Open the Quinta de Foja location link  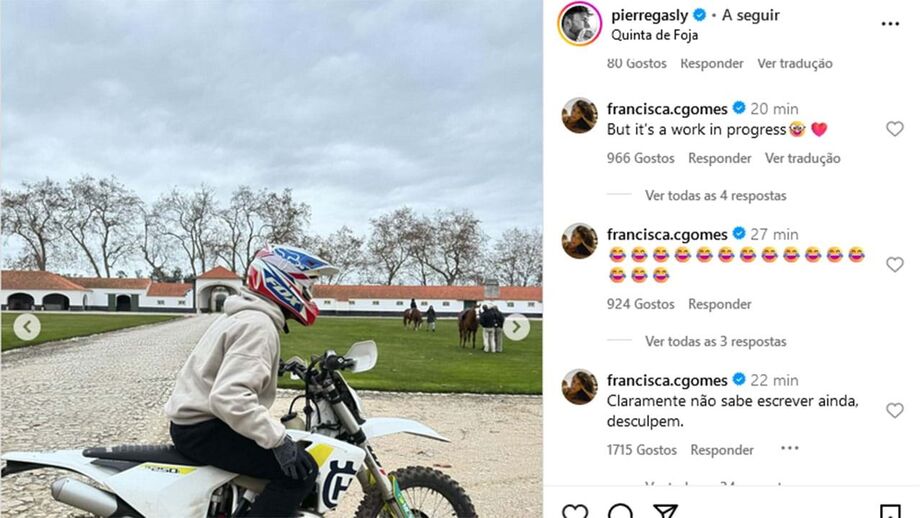[654, 35]
